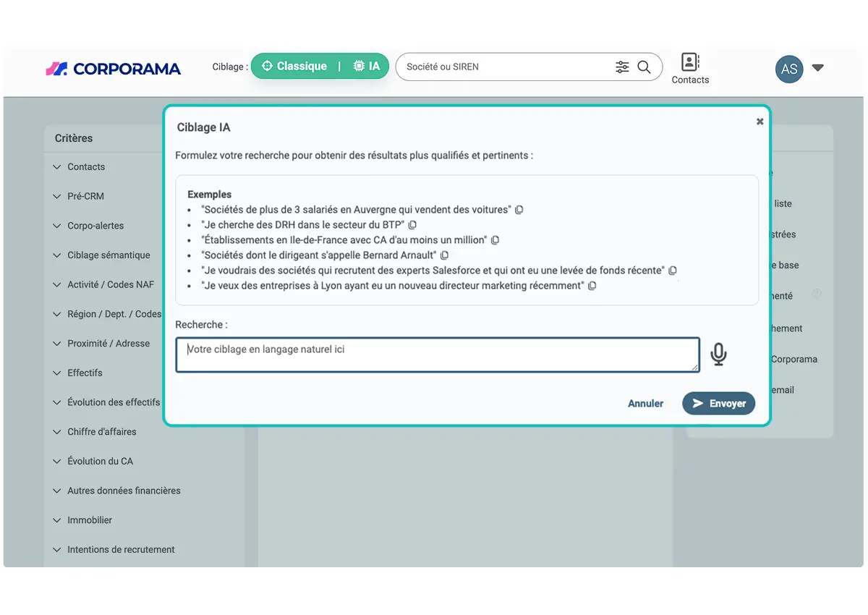Click the magnifier search icon
868x615 pixels.
[x=644, y=67]
